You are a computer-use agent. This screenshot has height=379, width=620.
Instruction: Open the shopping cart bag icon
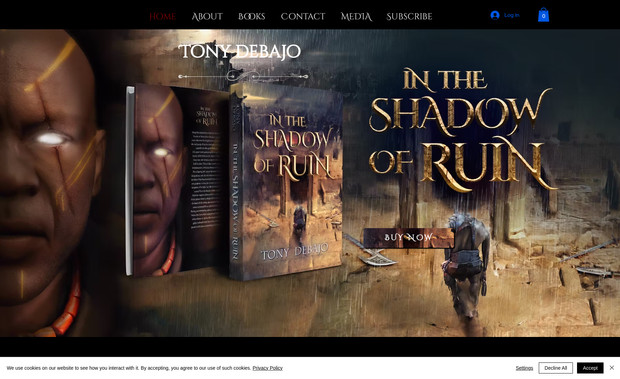coord(543,15)
